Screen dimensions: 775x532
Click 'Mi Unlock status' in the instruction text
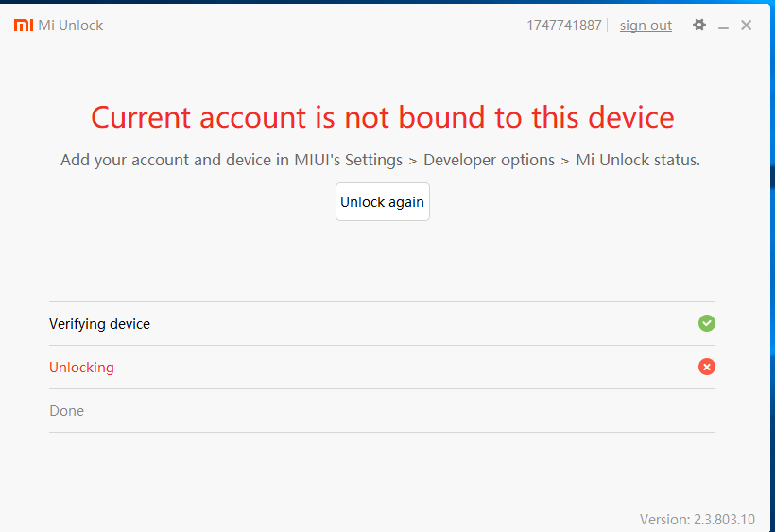(637, 160)
